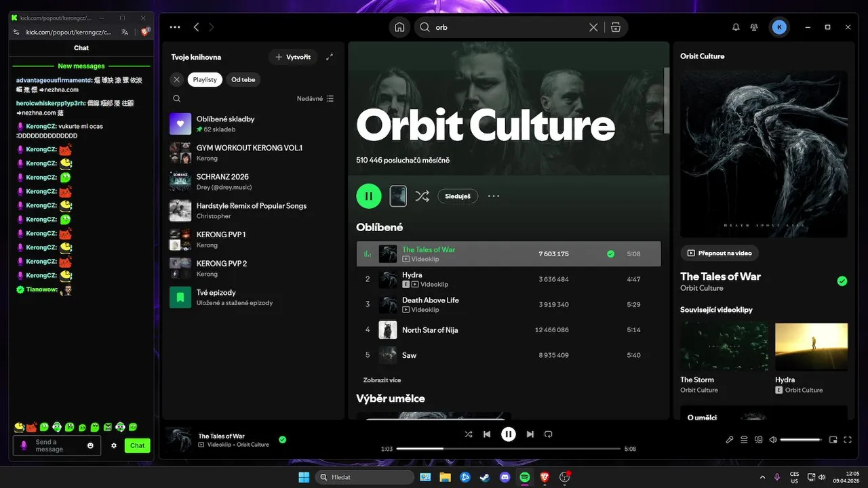868x488 pixels.
Task: Open connect to device icon
Action: click(759, 439)
